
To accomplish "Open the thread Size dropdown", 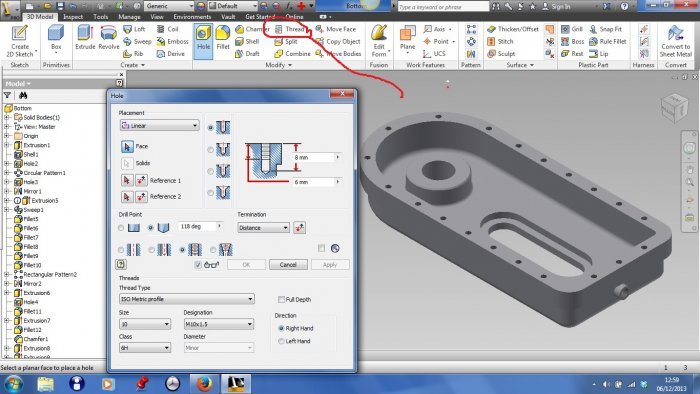I will click(x=145, y=324).
